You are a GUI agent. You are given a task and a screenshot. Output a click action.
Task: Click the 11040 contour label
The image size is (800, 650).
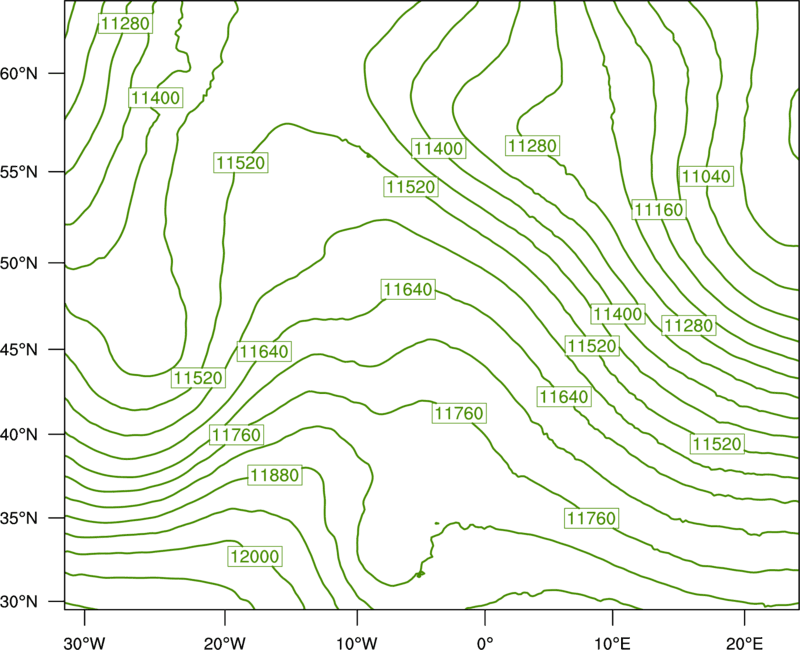click(x=707, y=177)
